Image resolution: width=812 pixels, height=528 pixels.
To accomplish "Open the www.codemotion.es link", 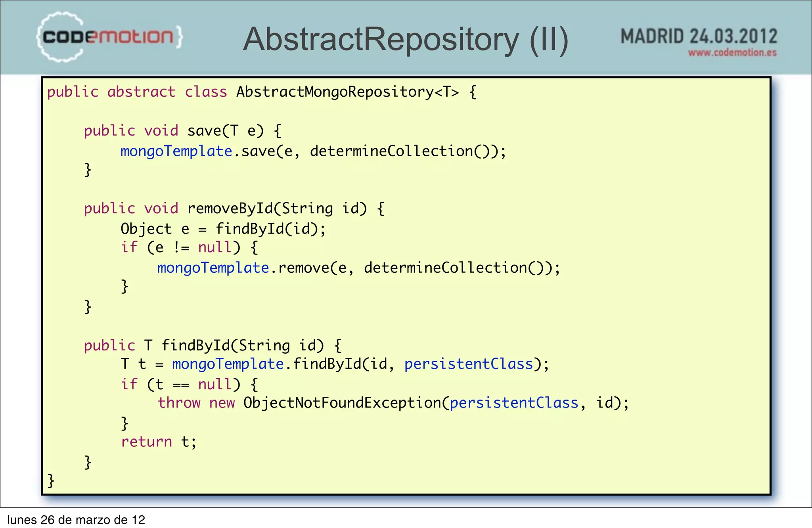I will tap(732, 53).
